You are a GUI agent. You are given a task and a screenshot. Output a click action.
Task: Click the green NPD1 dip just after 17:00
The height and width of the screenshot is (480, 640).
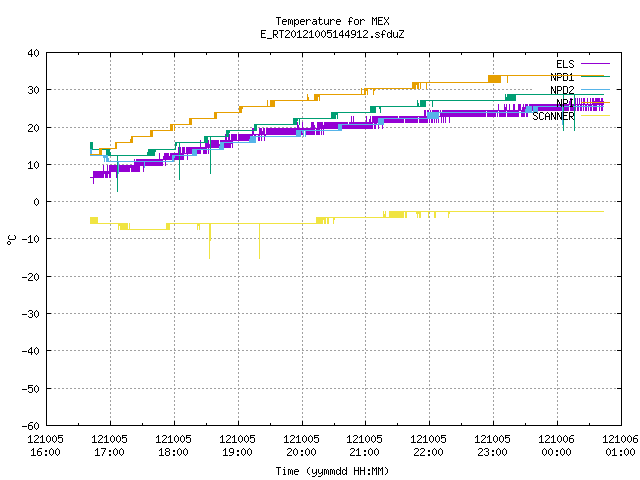pos(118,173)
